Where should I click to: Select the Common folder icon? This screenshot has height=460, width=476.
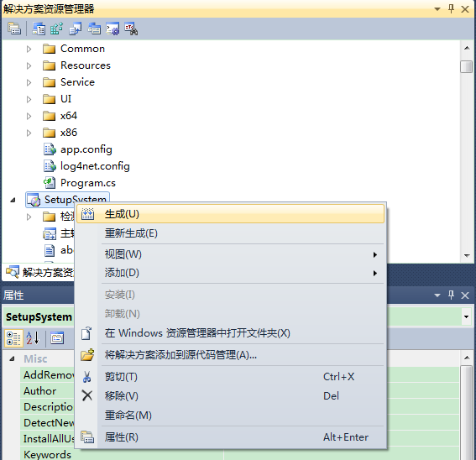pyautogui.click(x=49, y=49)
